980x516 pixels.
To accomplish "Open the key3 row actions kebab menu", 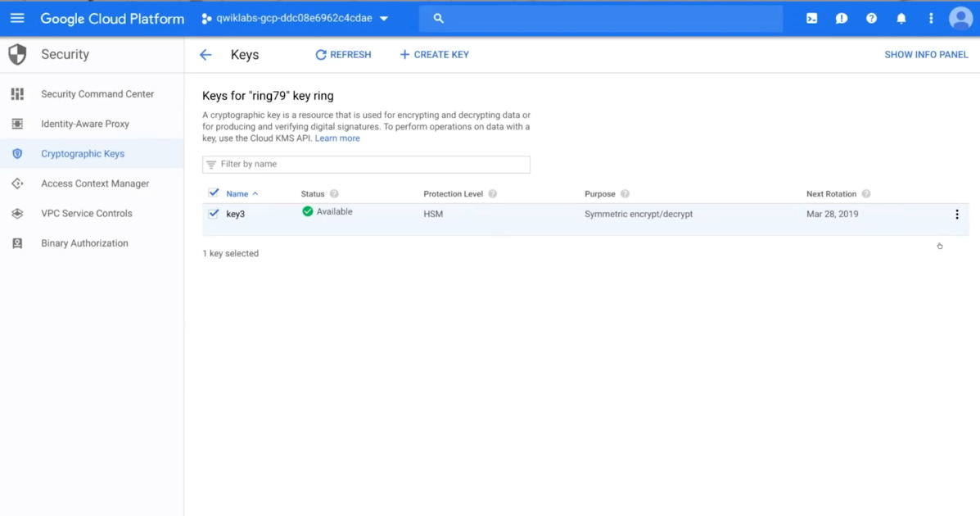I will tap(957, 215).
